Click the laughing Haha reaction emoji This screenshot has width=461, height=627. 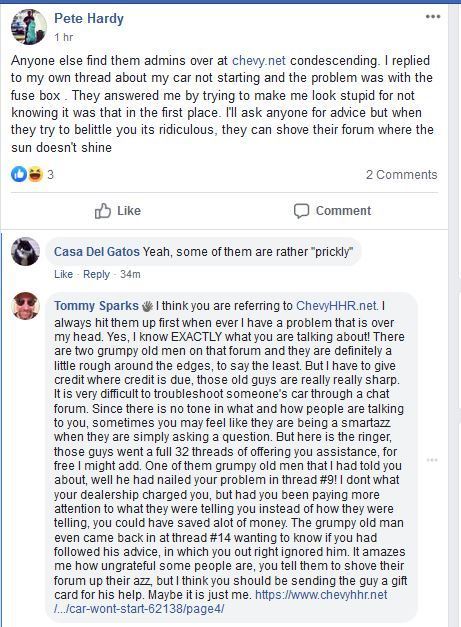(36, 174)
